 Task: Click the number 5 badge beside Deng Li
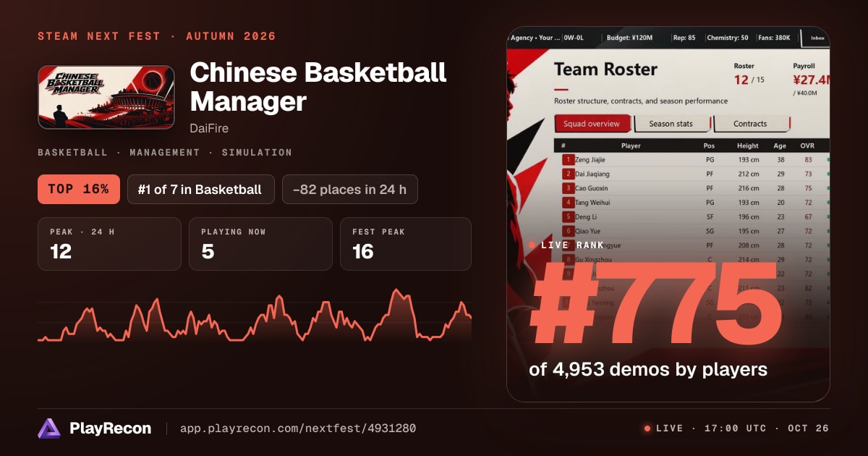click(568, 216)
